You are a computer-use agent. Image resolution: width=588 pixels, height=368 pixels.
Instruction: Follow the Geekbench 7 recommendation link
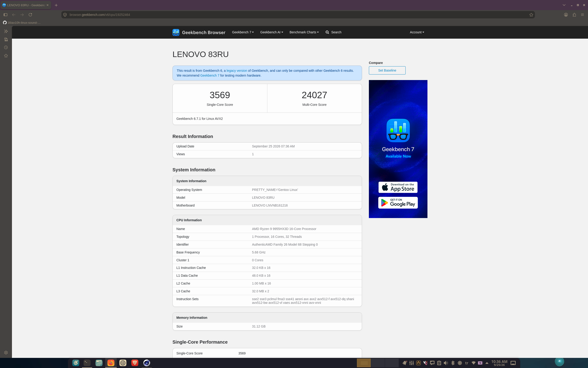tap(210, 75)
